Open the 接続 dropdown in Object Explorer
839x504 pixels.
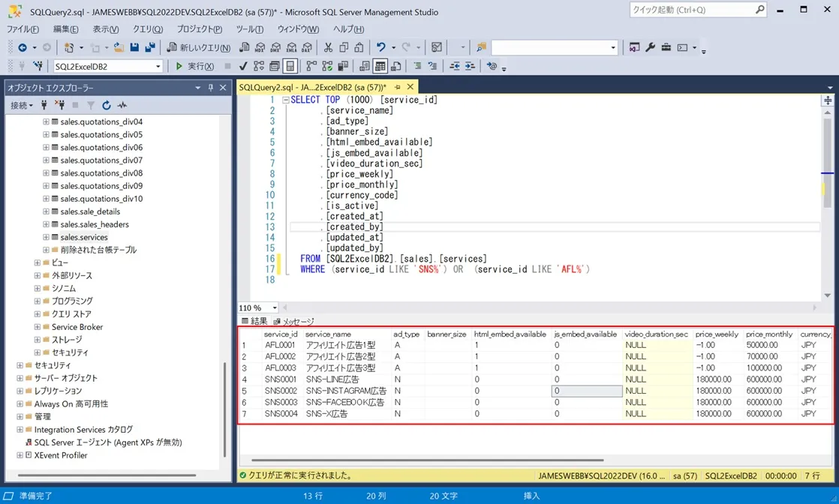(22, 106)
